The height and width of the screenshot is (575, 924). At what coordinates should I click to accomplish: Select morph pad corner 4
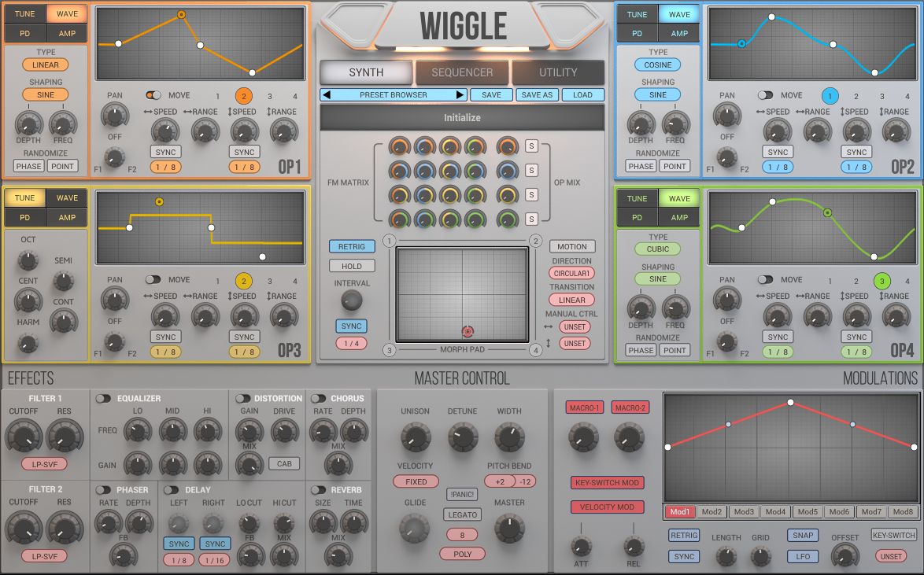[535, 350]
